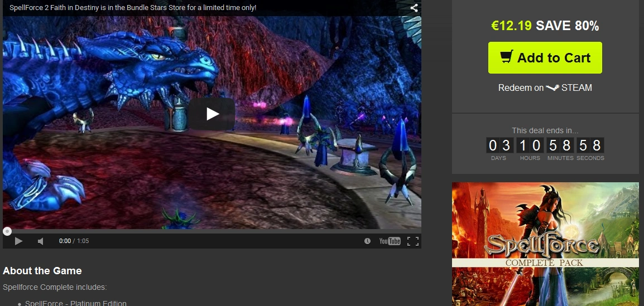Click the 'This deal ends in...' label
Viewport: 644px width, 306px height.
pos(545,130)
